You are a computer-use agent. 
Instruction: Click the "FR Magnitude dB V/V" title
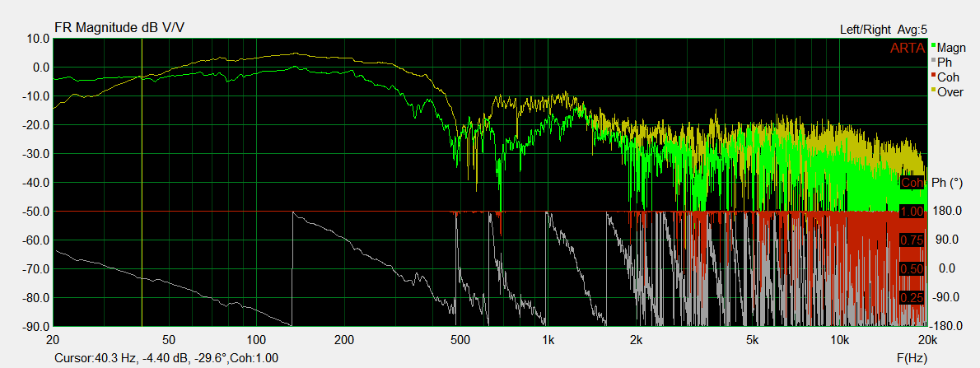tap(119, 27)
